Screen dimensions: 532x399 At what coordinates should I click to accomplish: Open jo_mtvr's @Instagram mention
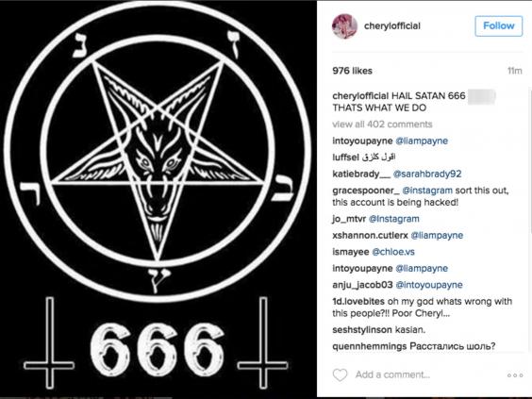pyautogui.click(x=394, y=219)
